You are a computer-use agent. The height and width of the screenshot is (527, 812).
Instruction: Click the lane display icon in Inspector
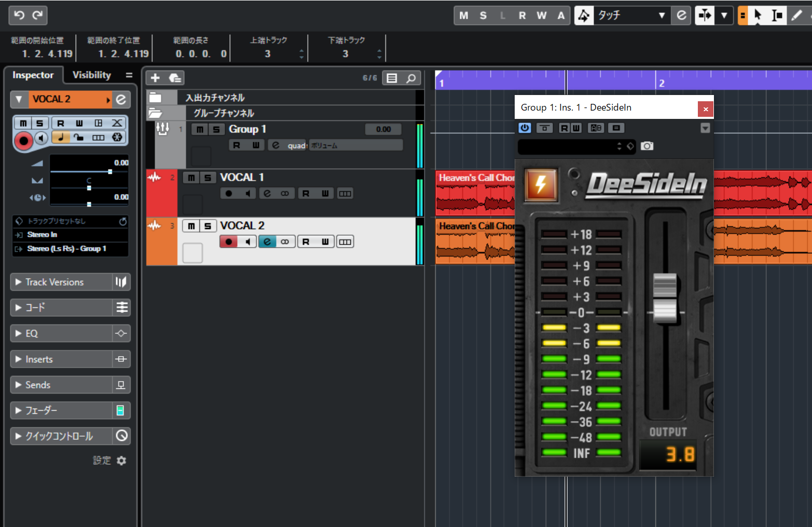[x=99, y=137]
